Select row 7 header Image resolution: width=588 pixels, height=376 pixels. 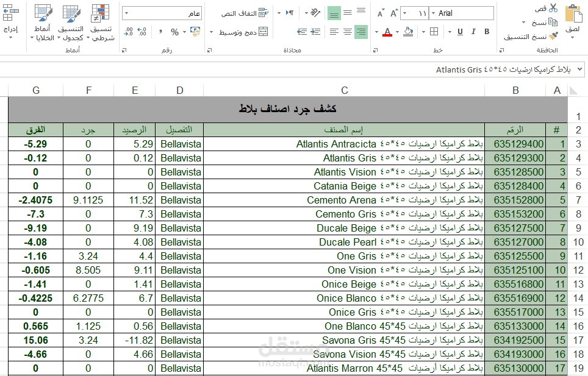tap(578, 200)
